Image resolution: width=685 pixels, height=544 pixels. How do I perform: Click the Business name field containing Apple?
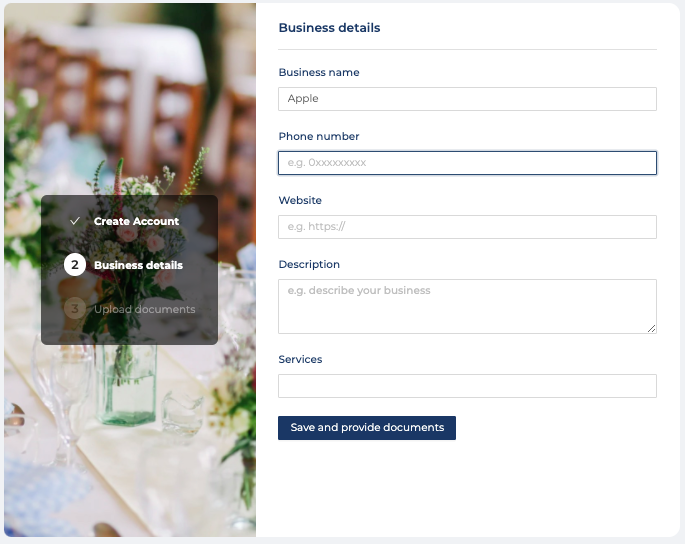coord(467,99)
